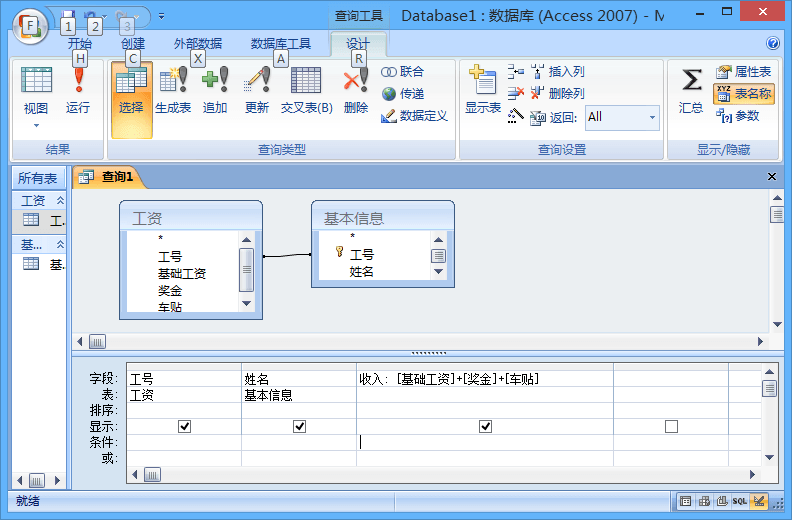792x520 pixels.
Task: Save using the Quick Access Toolbar save icon
Action: tap(68, 16)
